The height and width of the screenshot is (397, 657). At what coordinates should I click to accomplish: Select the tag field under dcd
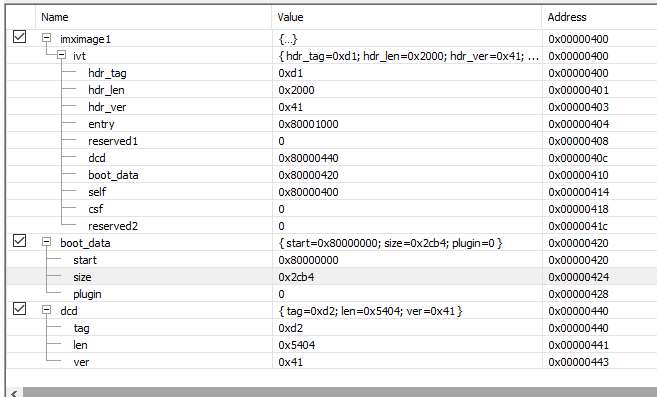(x=81, y=328)
